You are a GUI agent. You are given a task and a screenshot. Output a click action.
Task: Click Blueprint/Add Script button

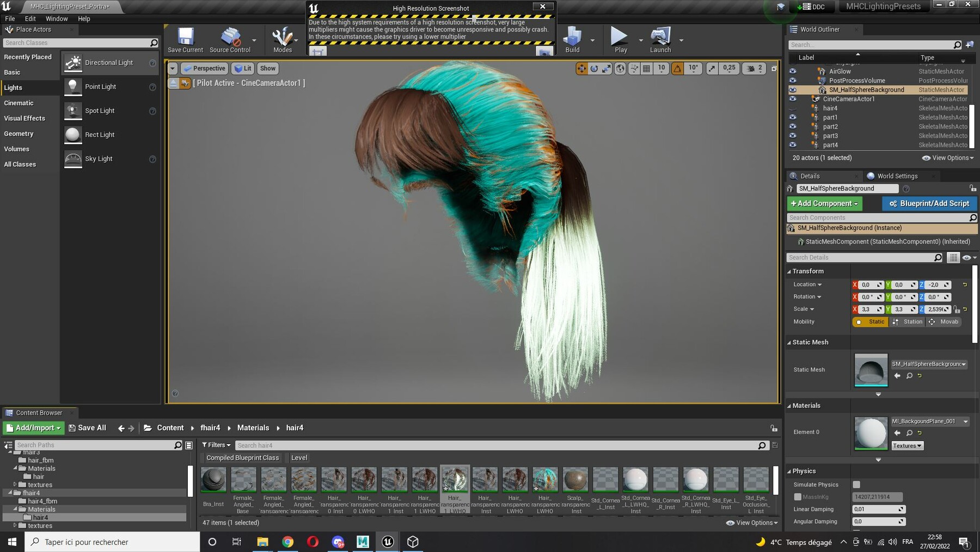click(929, 204)
